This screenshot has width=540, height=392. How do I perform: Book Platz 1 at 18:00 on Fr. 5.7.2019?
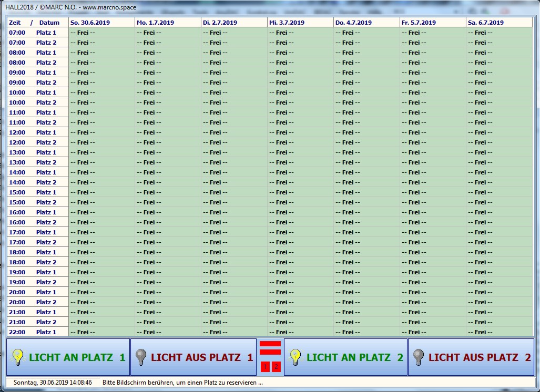pyautogui.click(x=433, y=252)
